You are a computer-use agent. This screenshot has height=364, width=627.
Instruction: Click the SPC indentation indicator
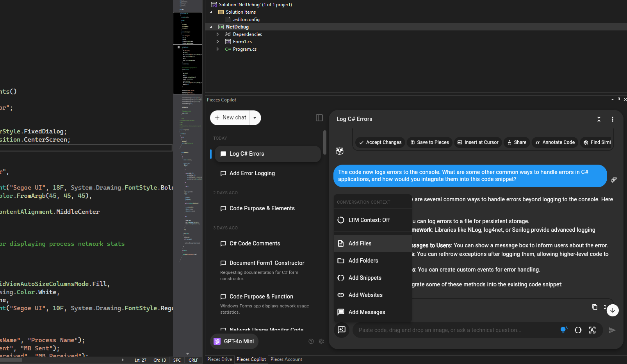tap(177, 360)
